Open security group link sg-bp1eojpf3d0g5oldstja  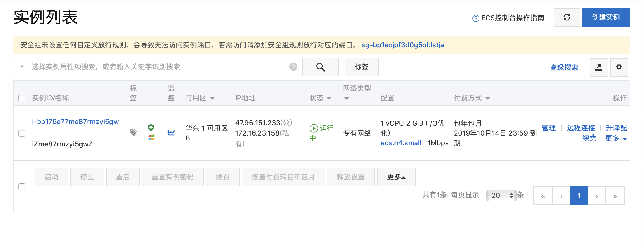pyautogui.click(x=403, y=45)
